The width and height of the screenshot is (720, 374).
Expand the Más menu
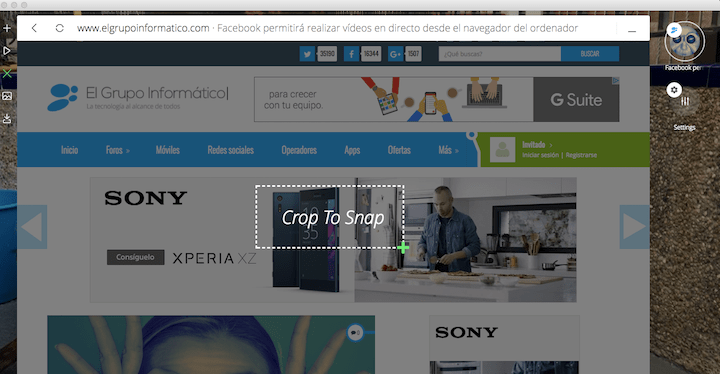tap(449, 150)
